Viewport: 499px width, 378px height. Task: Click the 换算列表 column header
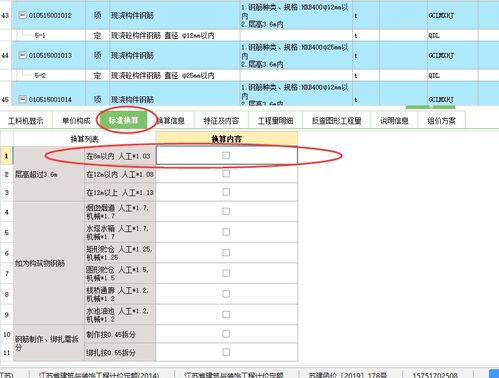click(x=84, y=139)
